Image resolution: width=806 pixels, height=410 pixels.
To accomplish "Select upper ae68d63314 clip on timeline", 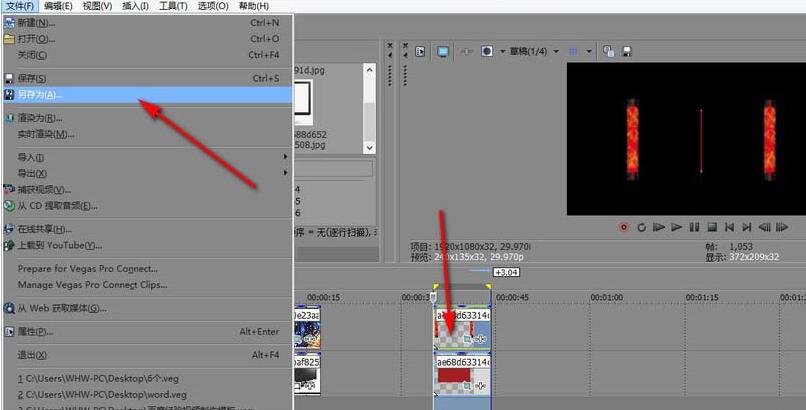I will [x=463, y=328].
